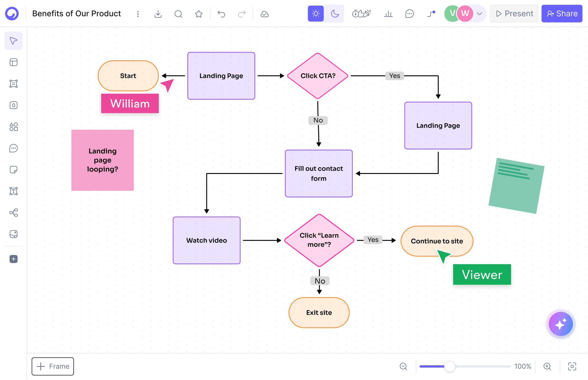Select the text box tool
The width and height of the screenshot is (588, 380).
(14, 191)
